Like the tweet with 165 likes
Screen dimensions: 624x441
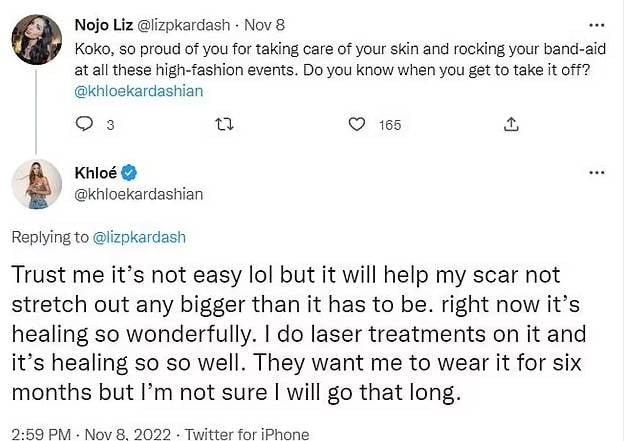(x=357, y=124)
